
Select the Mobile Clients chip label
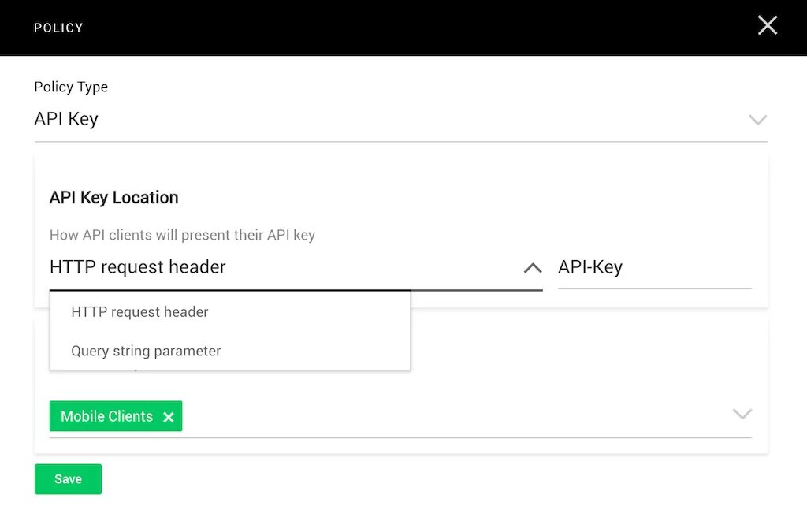pos(106,416)
